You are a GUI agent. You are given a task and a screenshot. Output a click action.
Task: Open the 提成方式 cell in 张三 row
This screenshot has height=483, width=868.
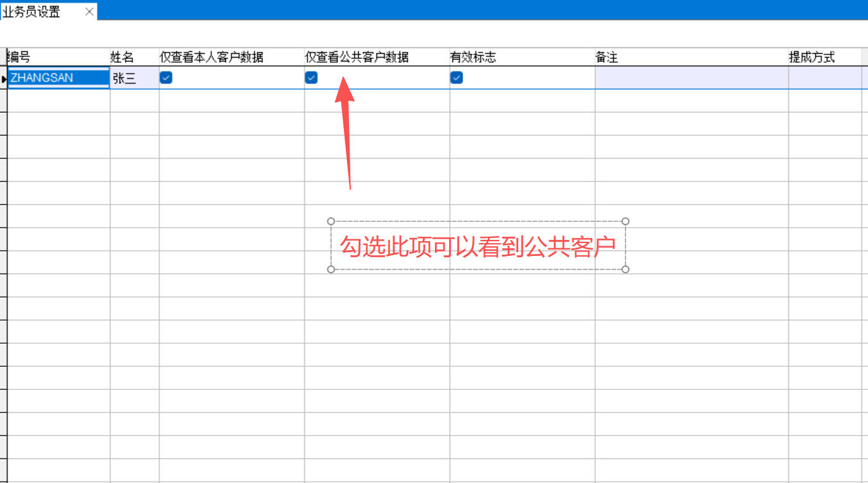click(x=824, y=78)
